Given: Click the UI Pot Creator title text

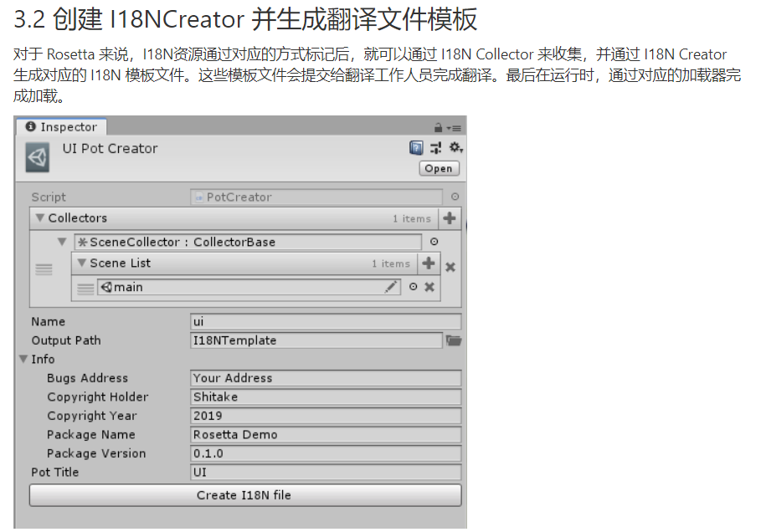Looking at the screenshot, I should [x=111, y=148].
